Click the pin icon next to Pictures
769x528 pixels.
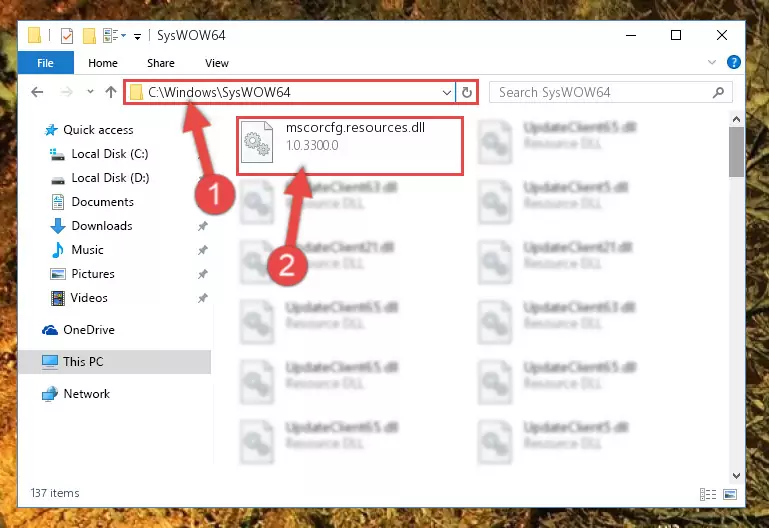(x=203, y=274)
